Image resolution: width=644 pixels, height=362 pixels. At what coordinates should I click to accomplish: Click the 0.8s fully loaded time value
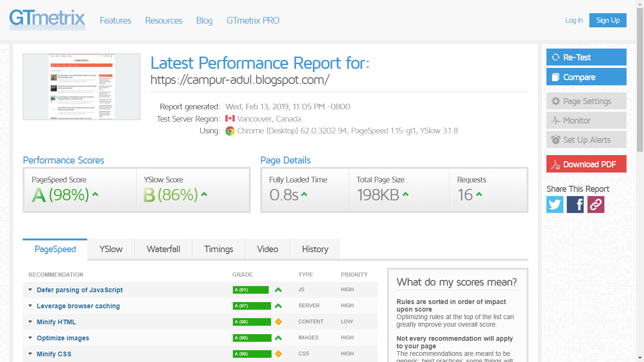coord(284,195)
